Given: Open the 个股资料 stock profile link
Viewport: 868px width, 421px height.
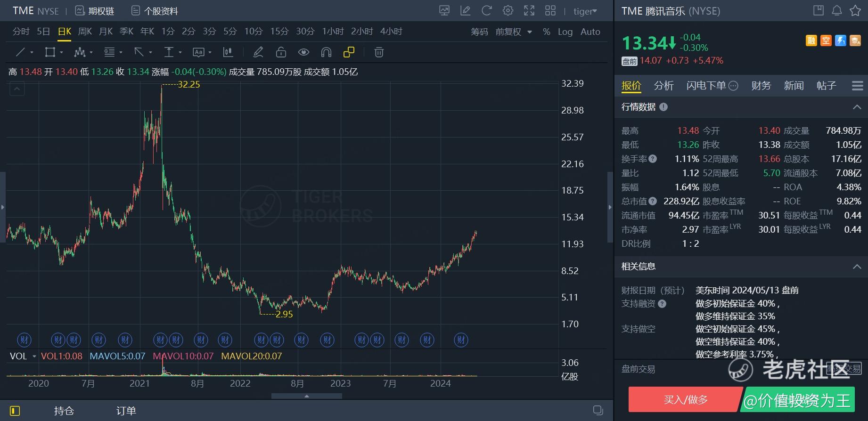Looking at the screenshot, I should click(x=155, y=11).
